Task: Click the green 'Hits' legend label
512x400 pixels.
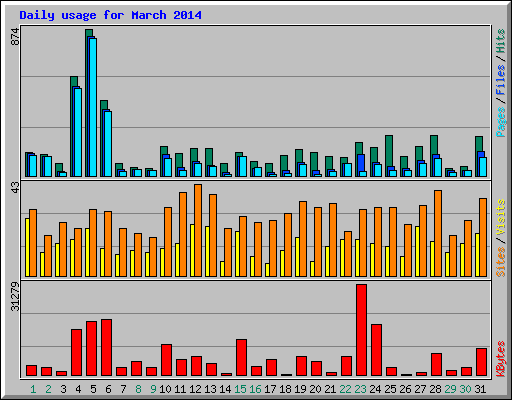Action: [x=501, y=41]
